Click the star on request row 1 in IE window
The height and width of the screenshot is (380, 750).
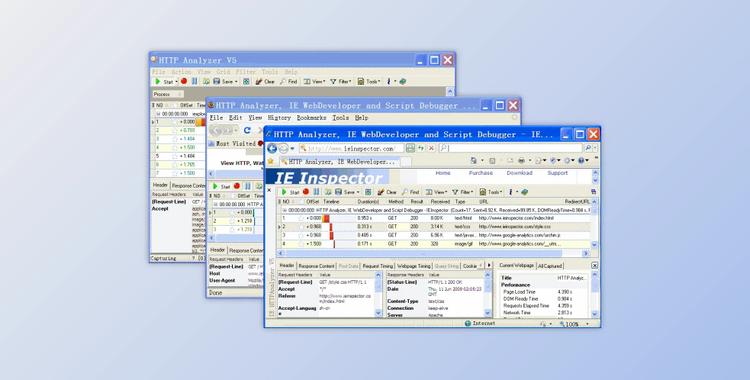pos(301,218)
